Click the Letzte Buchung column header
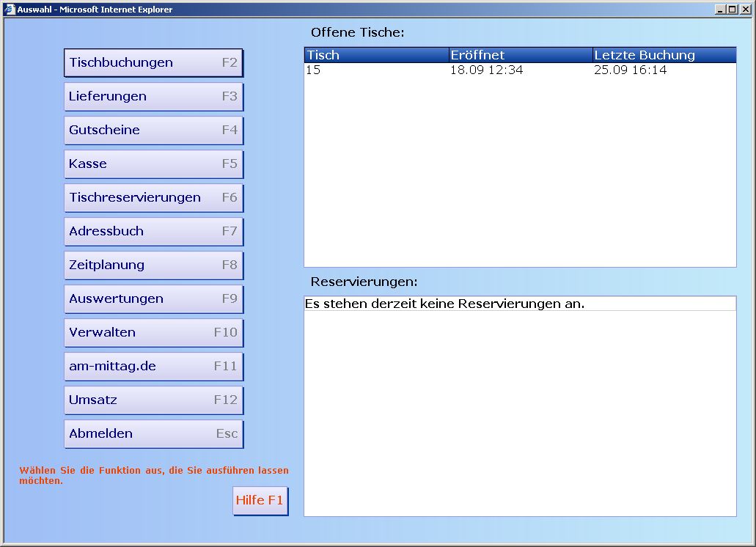This screenshot has width=756, height=547. pyautogui.click(x=664, y=55)
